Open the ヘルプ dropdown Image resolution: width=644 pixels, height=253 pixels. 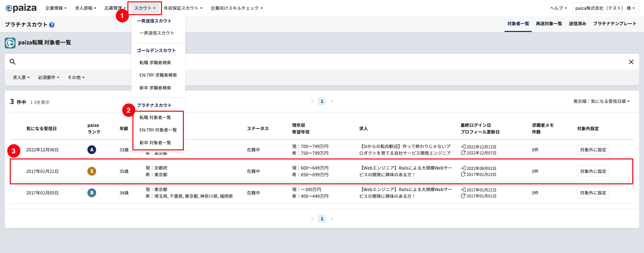pos(558,8)
